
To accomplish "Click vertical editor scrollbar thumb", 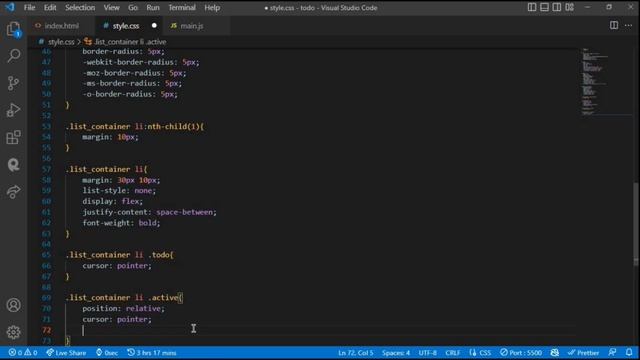I will click(636, 224).
